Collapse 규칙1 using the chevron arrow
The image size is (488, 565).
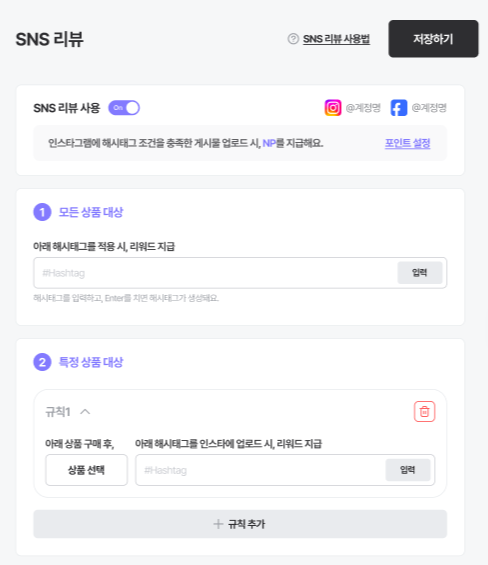click(x=85, y=411)
